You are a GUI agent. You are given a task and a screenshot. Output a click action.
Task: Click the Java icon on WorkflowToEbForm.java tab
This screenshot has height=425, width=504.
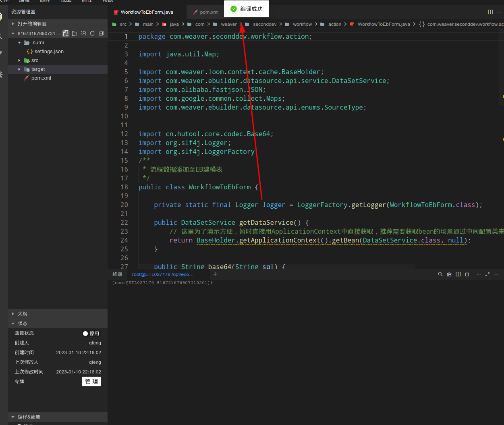(116, 12)
